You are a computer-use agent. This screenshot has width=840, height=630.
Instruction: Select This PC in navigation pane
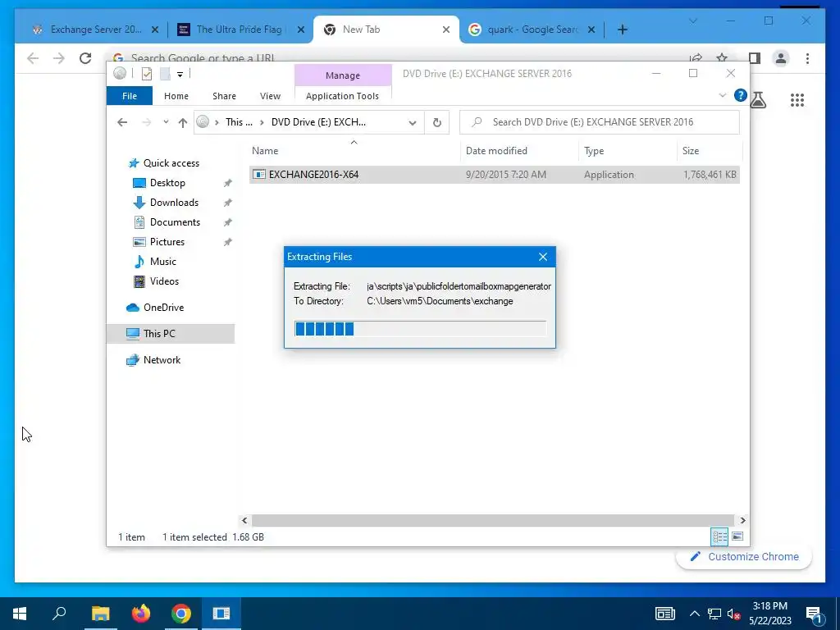point(171,334)
